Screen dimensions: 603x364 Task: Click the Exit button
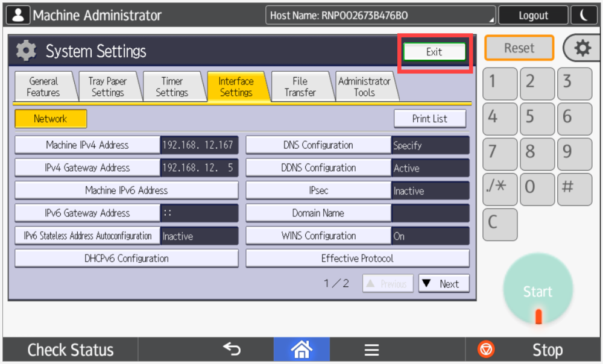coord(434,52)
